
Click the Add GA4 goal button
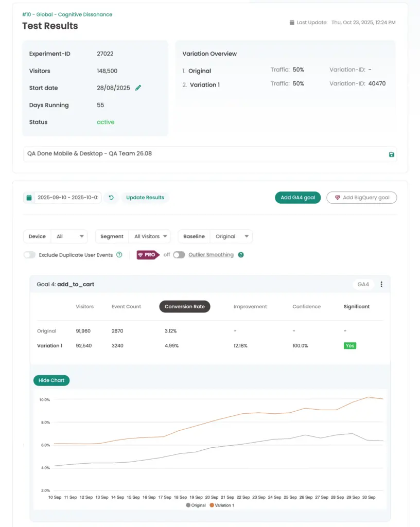(298, 198)
